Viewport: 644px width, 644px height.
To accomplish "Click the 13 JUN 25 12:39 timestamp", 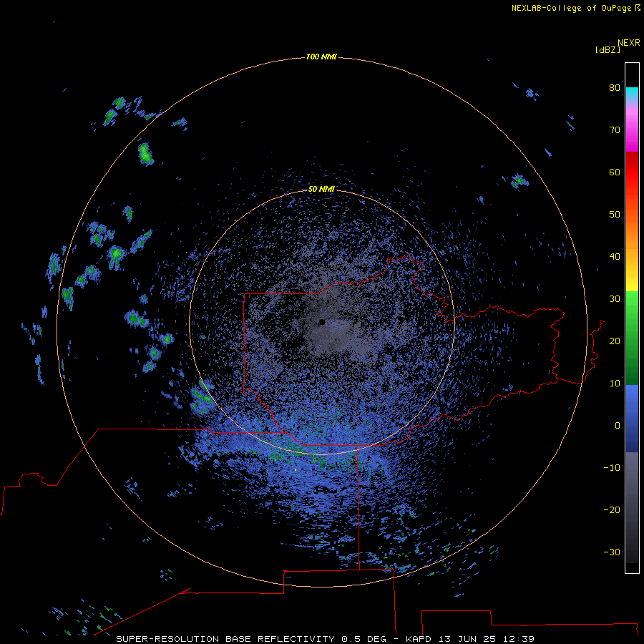I will (487, 639).
